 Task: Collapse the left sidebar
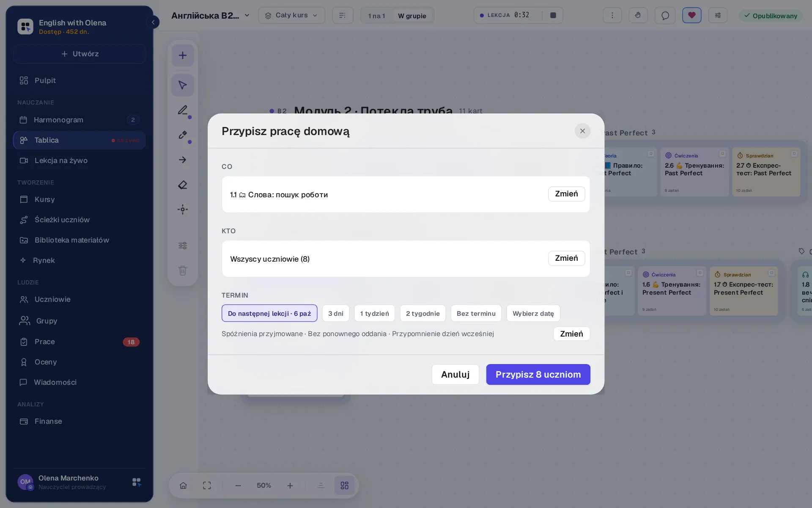[x=153, y=22]
